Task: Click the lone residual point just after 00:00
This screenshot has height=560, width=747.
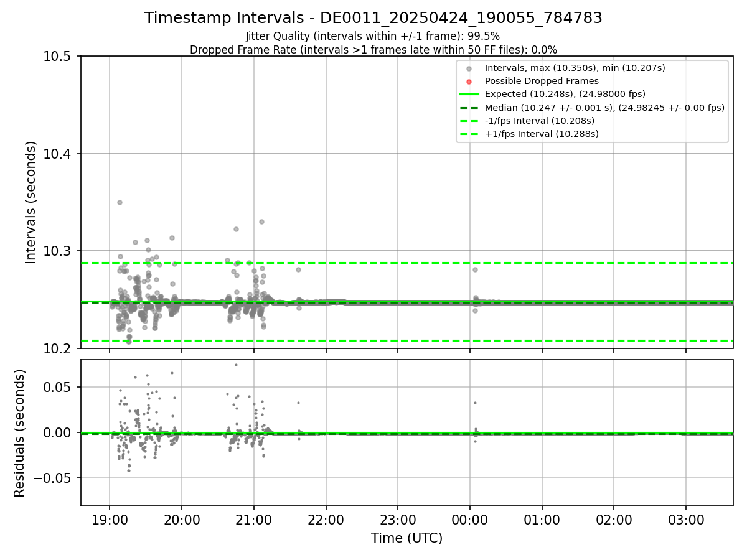Action: [x=475, y=403]
